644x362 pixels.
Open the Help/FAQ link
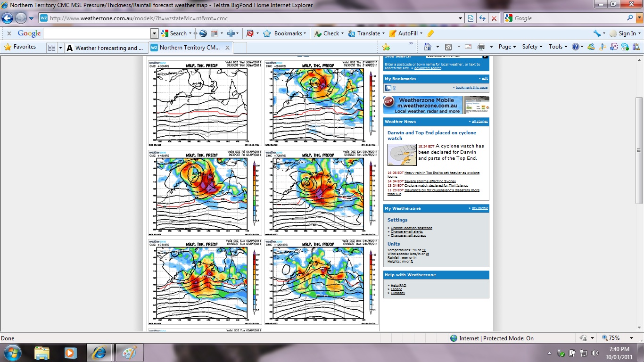coord(398,286)
